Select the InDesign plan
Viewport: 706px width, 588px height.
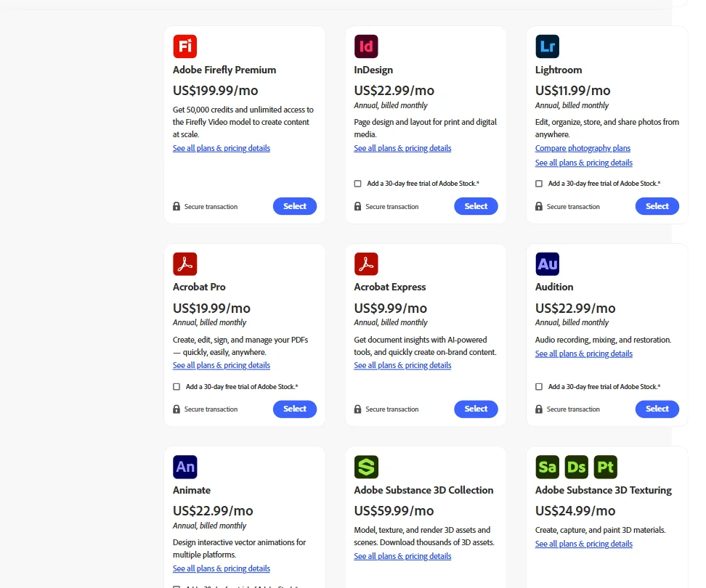[476, 206]
